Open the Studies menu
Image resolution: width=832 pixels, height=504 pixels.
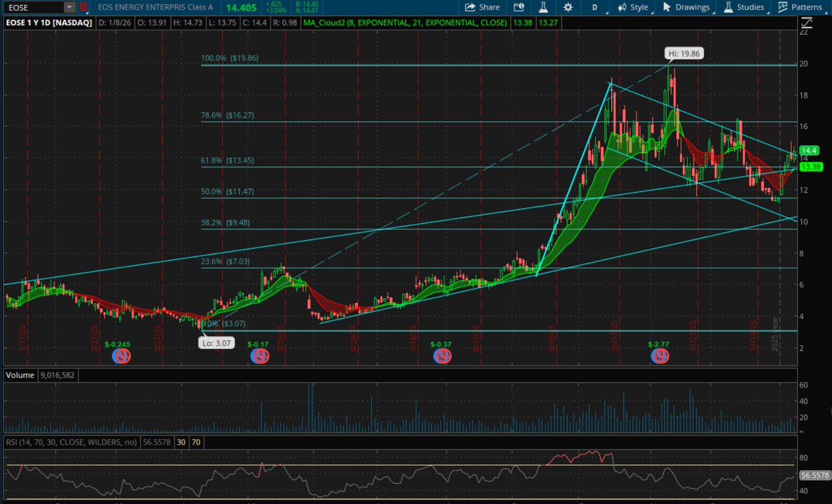click(745, 7)
